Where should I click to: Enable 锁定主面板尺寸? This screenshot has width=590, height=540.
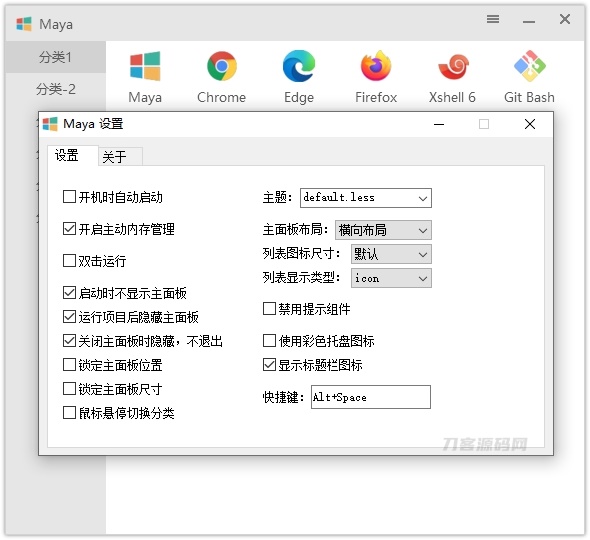click(x=69, y=389)
